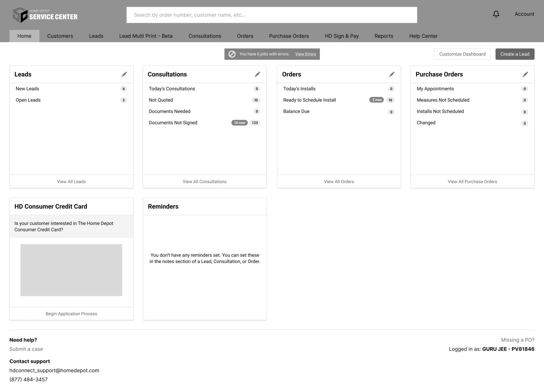Image resolution: width=544 pixels, height=392 pixels.
Task: Open the Purchase Orders navigation tab
Action: pos(289,36)
